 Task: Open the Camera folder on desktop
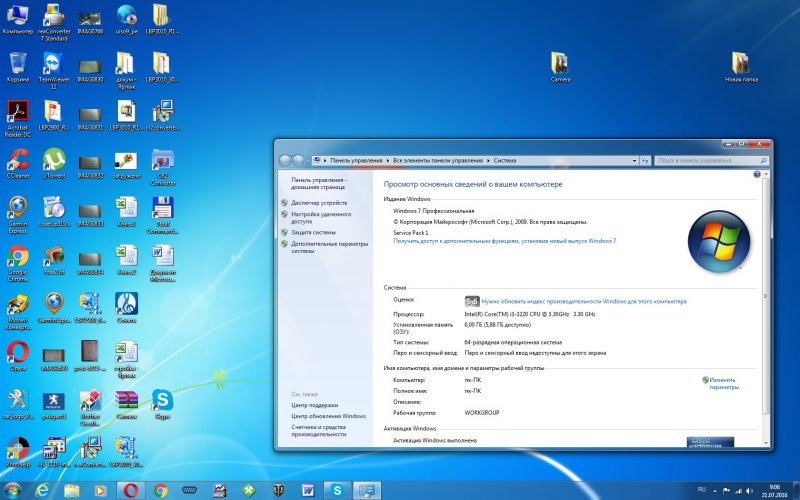click(x=560, y=64)
